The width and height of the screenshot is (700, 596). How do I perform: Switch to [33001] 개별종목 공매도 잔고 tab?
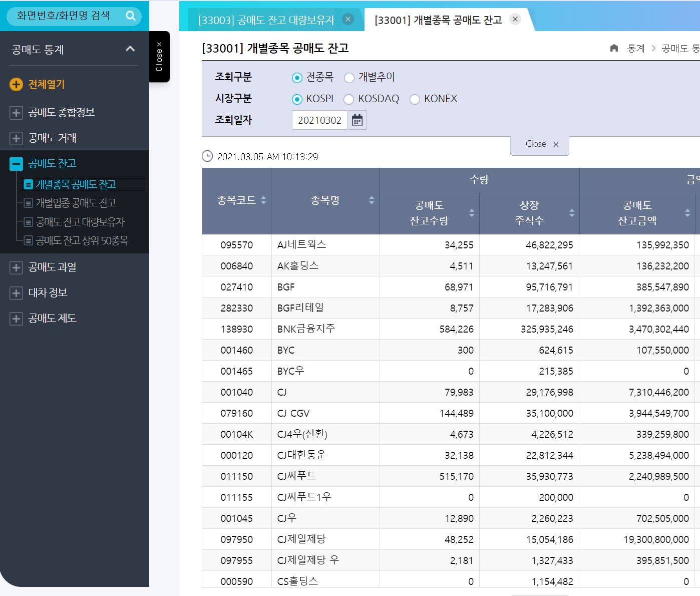438,20
